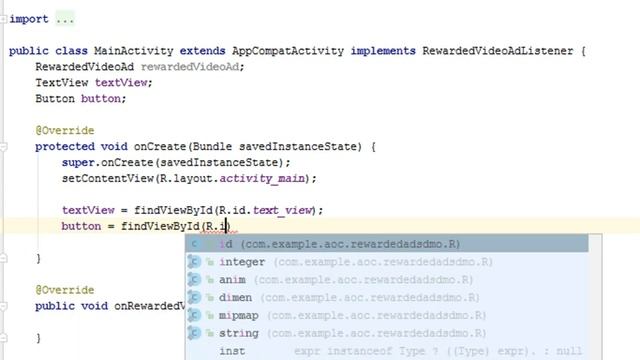This screenshot has width=640, height=360.
Task: Click the 'MainActivity' class name
Action: (133, 51)
